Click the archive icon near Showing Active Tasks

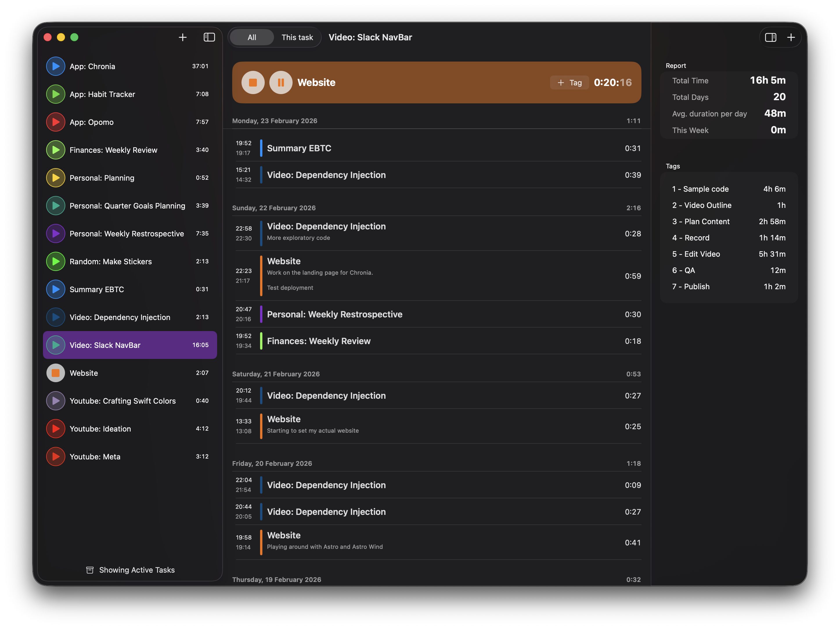pos(90,570)
